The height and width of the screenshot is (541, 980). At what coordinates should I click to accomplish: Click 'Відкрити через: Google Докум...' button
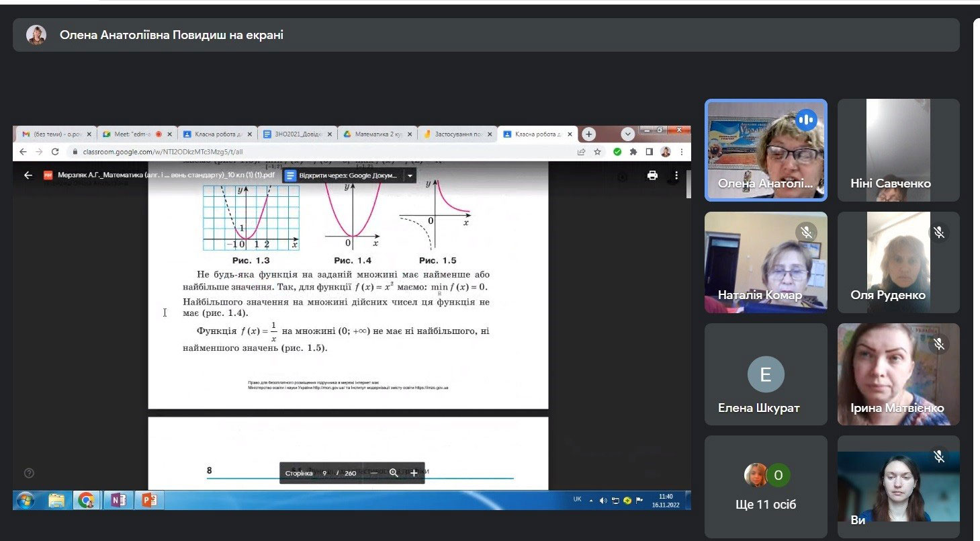(x=343, y=176)
